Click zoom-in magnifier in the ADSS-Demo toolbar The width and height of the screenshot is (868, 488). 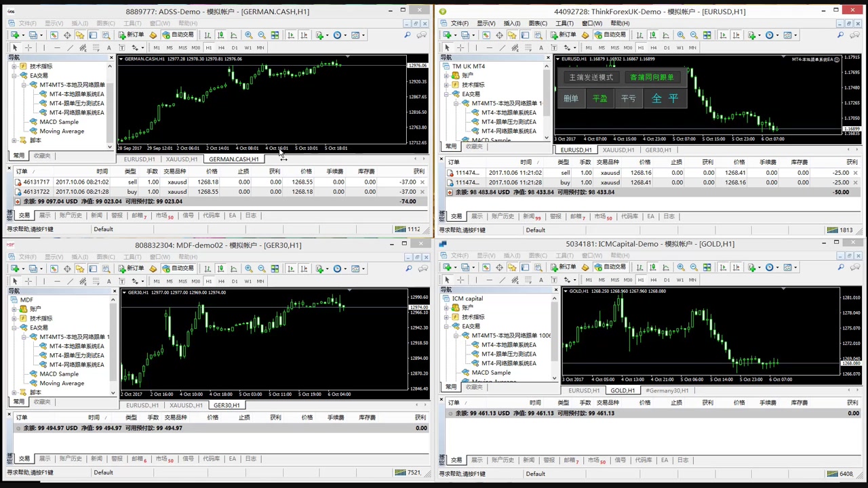[x=249, y=35]
